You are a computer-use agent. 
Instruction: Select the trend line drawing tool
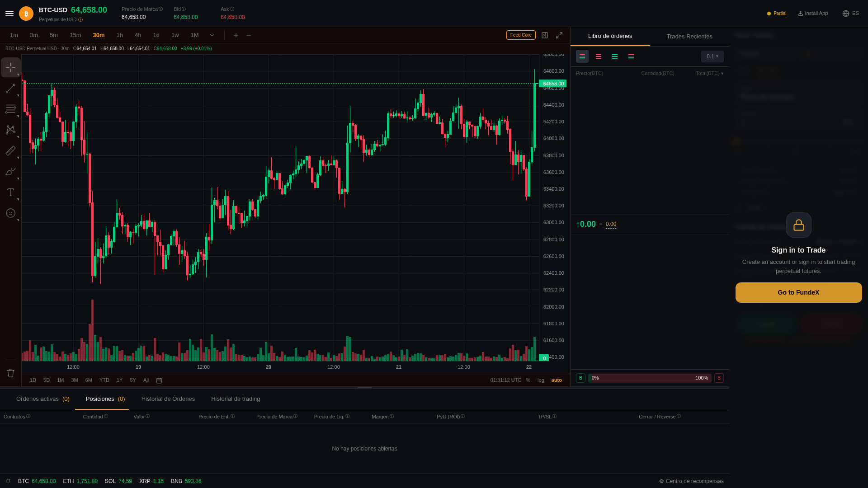(x=10, y=89)
